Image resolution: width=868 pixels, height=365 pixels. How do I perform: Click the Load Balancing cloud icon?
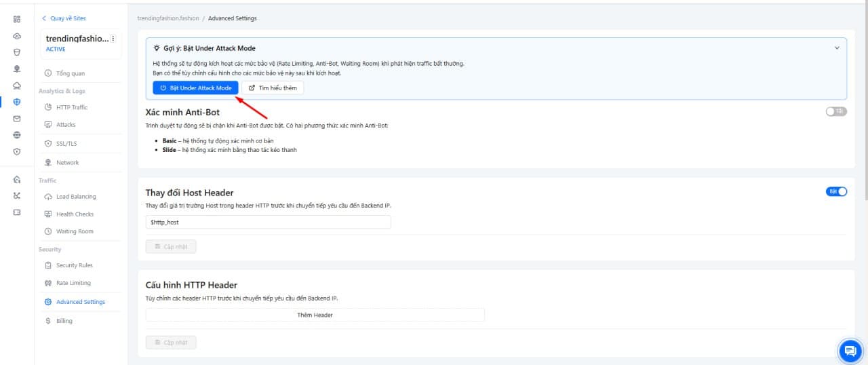tap(48, 197)
